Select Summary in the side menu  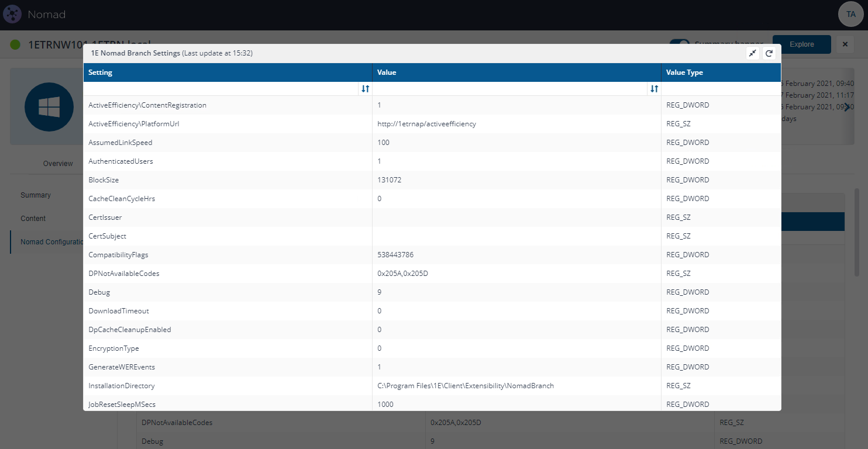[36, 195]
